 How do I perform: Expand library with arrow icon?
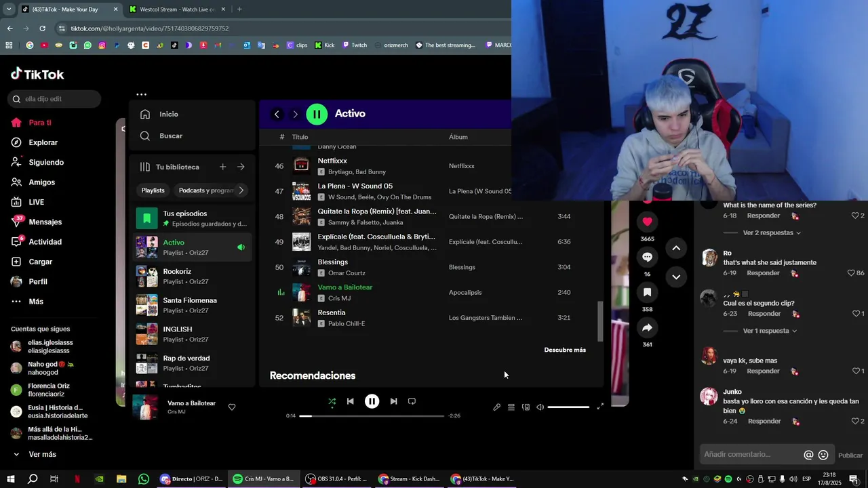pos(241,167)
